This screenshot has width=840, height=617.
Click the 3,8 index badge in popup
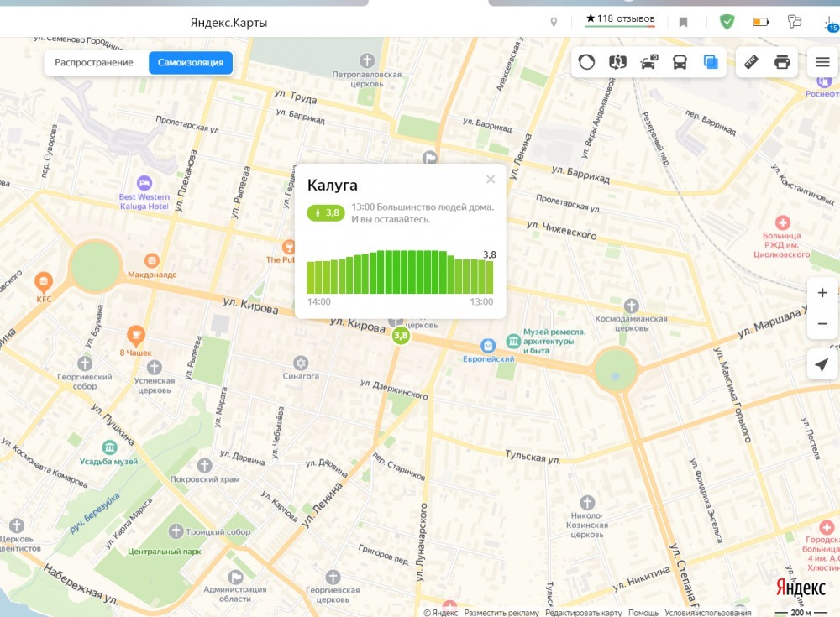pos(326,212)
